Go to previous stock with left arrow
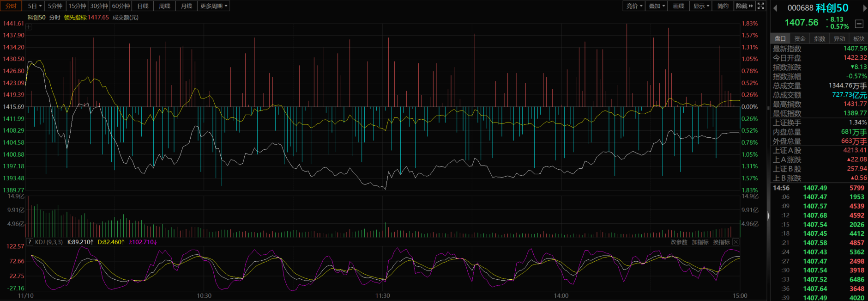The width and height of the screenshot is (868, 301). point(775,8)
